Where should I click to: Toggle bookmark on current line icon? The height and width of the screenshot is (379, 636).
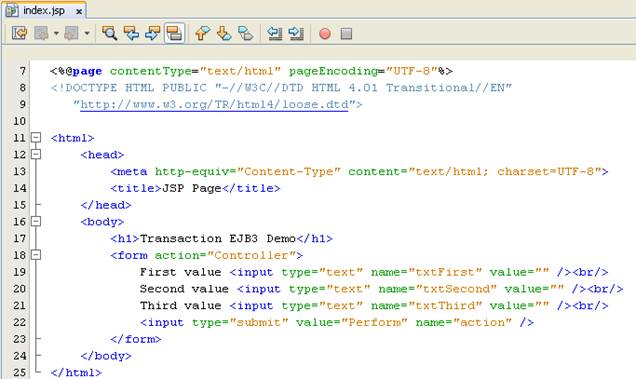point(245,33)
